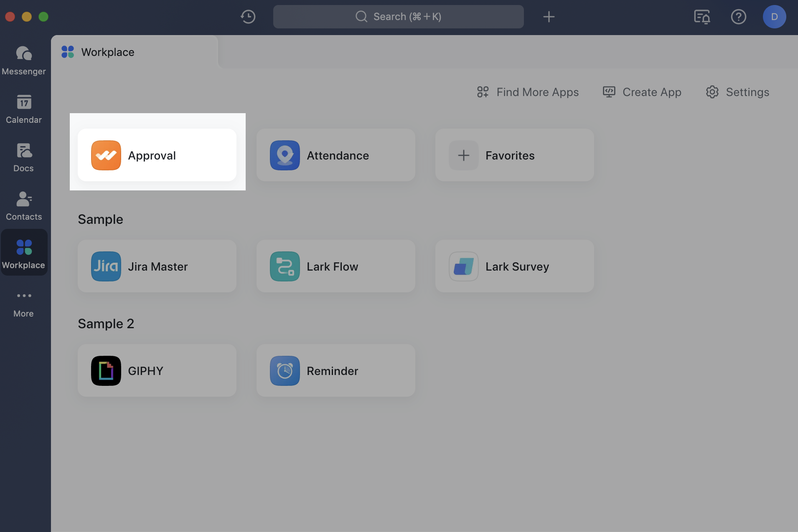Launch the Lark Survey app
This screenshot has width=798, height=532.
click(x=514, y=266)
